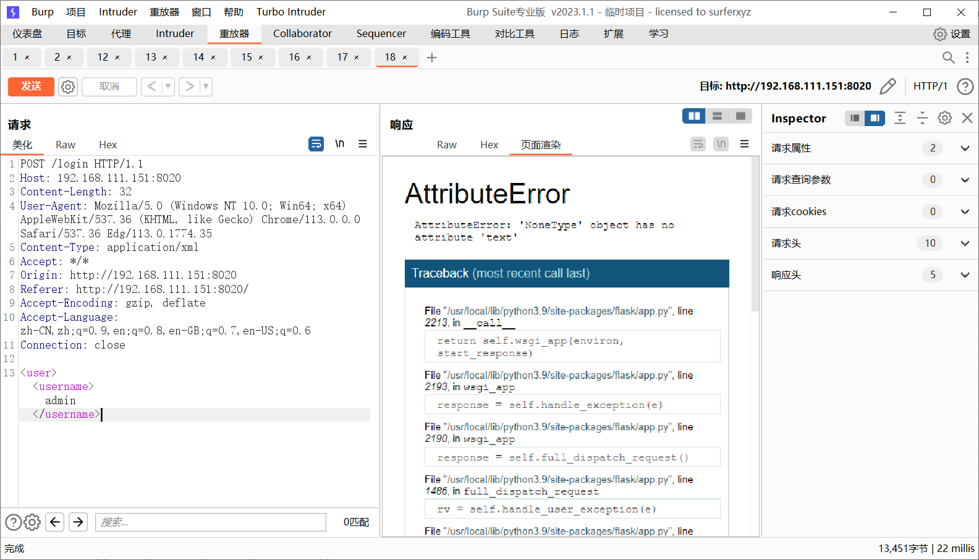Switch to the 仪表盘 tab
The height and width of the screenshot is (560, 979).
27,34
